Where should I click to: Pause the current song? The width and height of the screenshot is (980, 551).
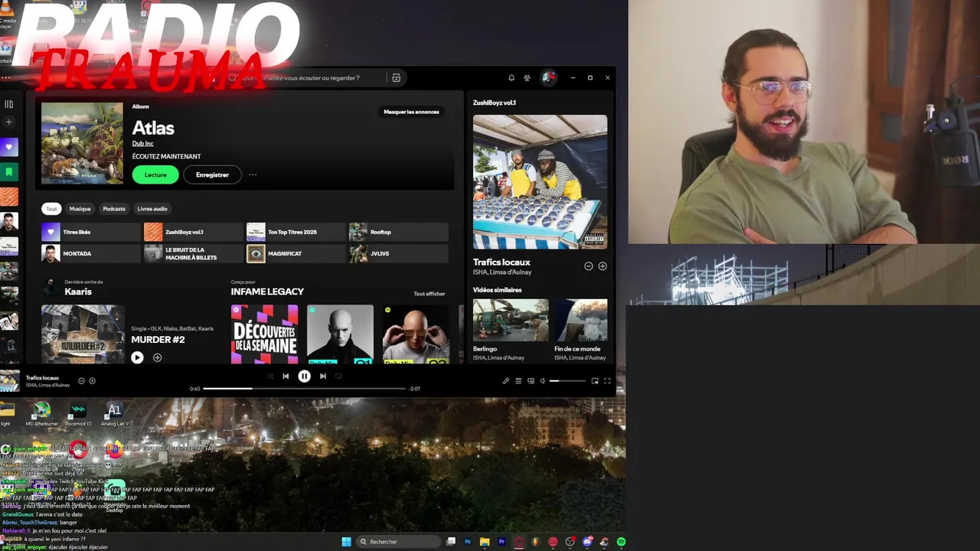304,376
